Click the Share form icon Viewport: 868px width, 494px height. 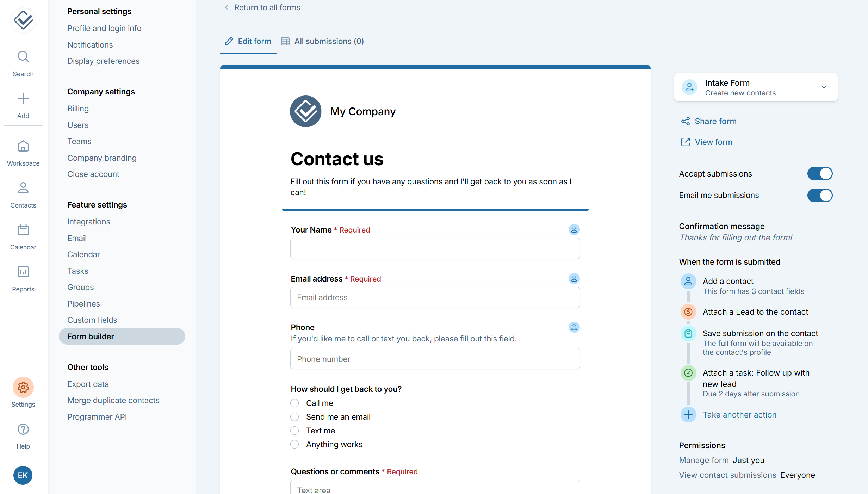pyautogui.click(x=686, y=122)
